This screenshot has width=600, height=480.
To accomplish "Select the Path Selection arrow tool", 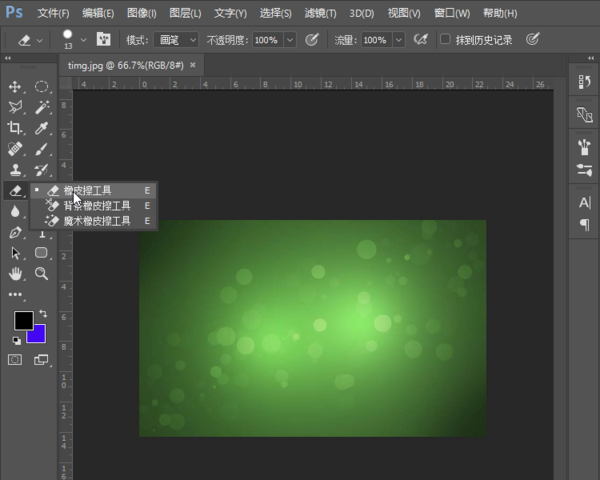I will pos(15,253).
